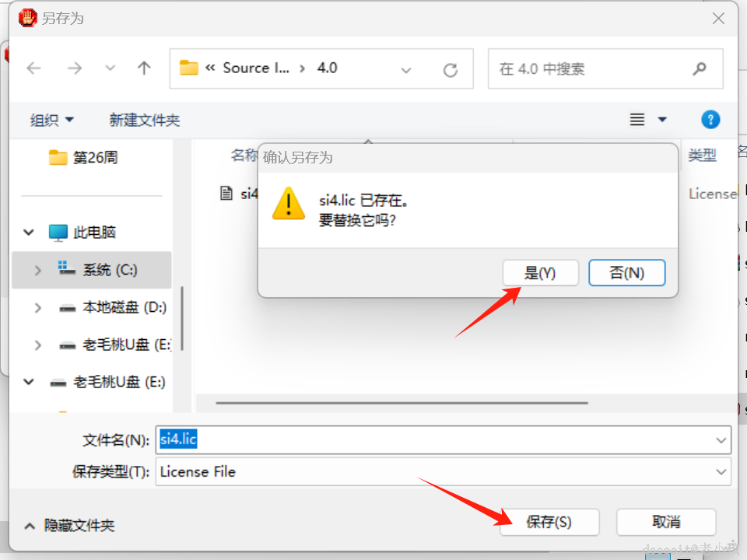Open help via the blue question mark icon
This screenshot has width=747, height=560.
coord(710,119)
